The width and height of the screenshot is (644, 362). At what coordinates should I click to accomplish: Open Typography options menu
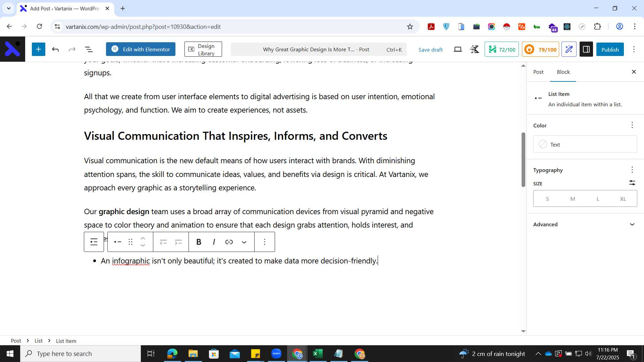point(632,170)
